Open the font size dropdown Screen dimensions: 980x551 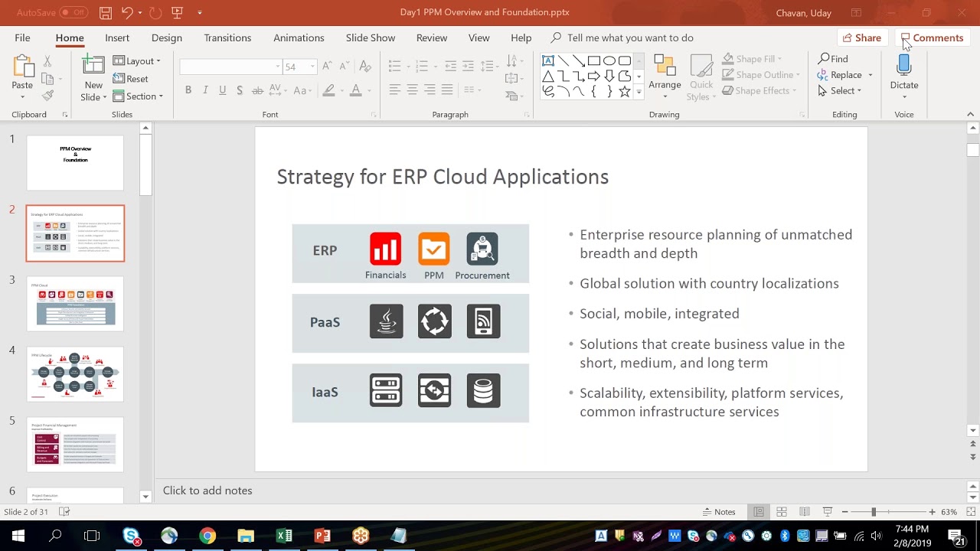pyautogui.click(x=312, y=67)
